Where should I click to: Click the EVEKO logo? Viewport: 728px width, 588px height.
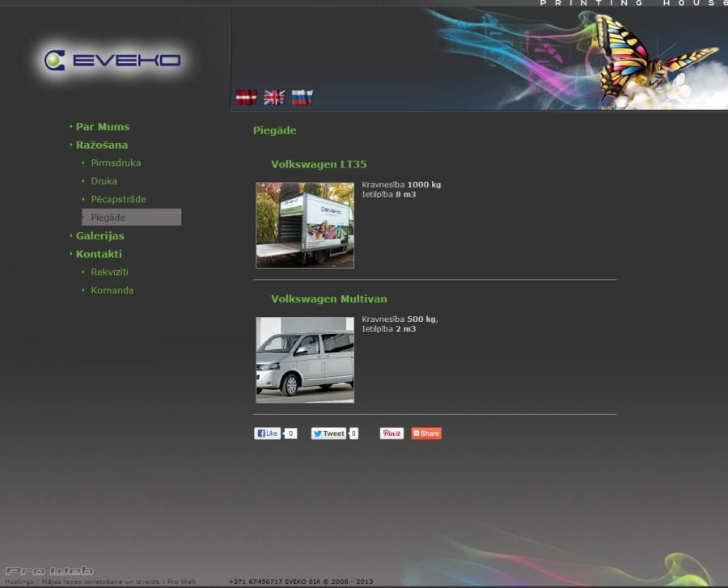point(112,61)
